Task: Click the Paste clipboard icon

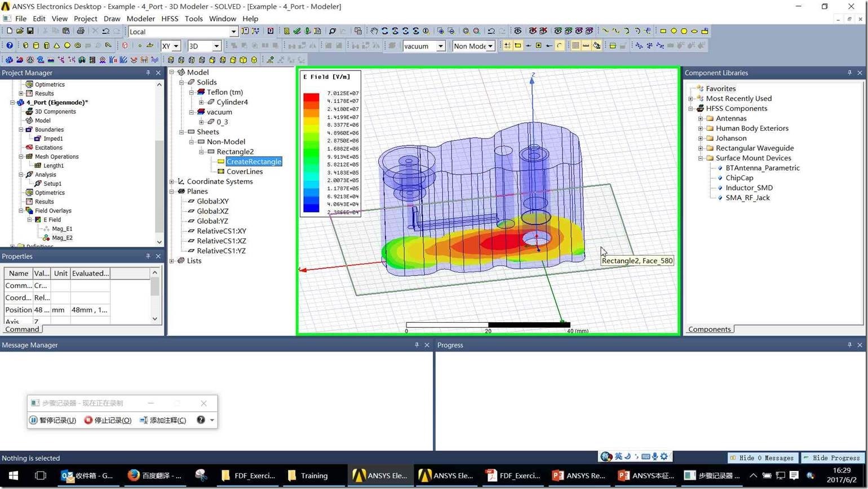Action: coord(66,31)
